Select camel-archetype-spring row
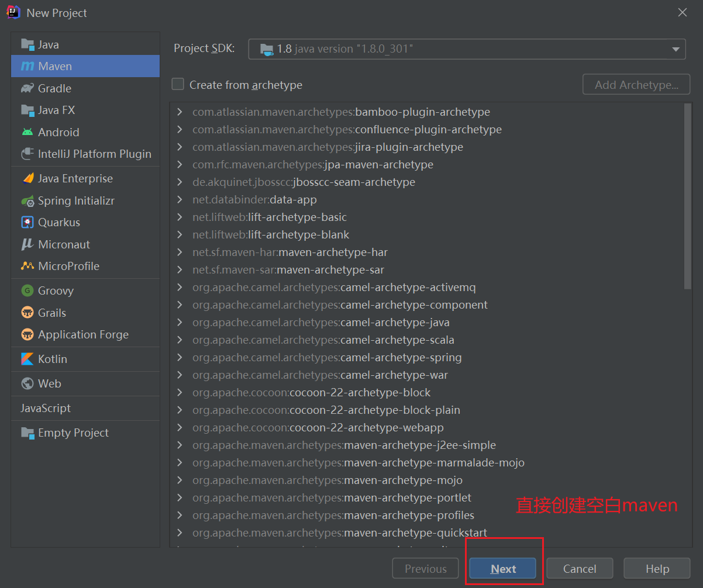 [x=427, y=357]
